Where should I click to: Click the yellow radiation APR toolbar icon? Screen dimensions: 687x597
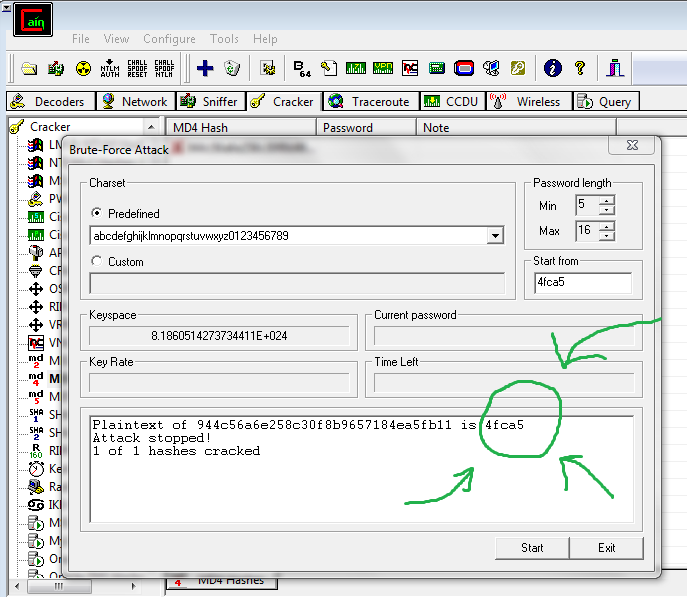[83, 68]
